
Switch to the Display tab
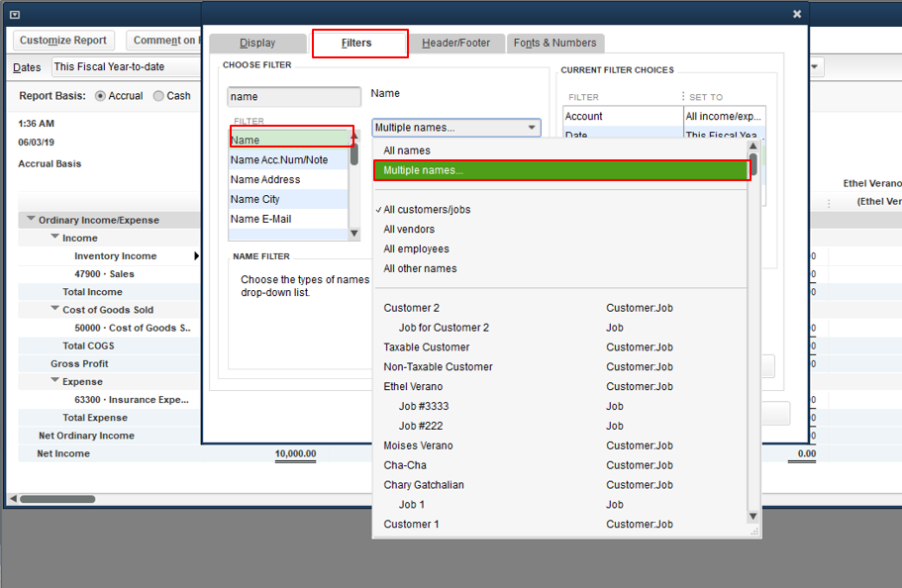(x=257, y=44)
